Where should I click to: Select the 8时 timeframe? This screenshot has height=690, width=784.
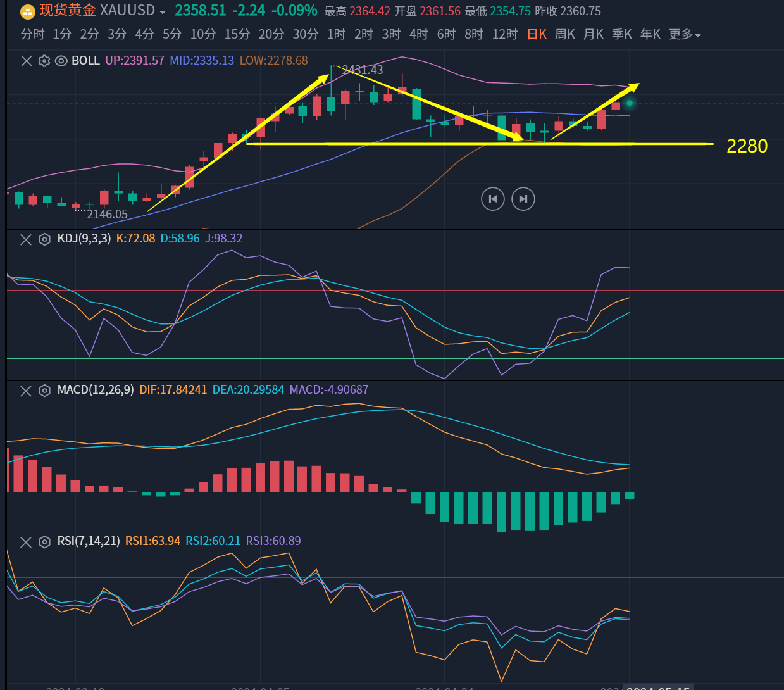point(474,34)
